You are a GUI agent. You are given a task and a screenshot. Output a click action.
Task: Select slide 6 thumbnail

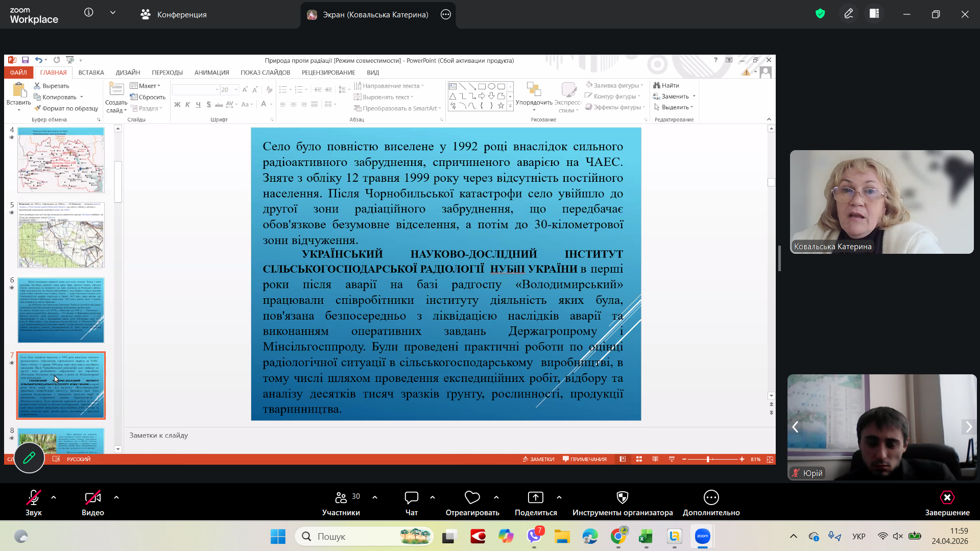tap(61, 310)
